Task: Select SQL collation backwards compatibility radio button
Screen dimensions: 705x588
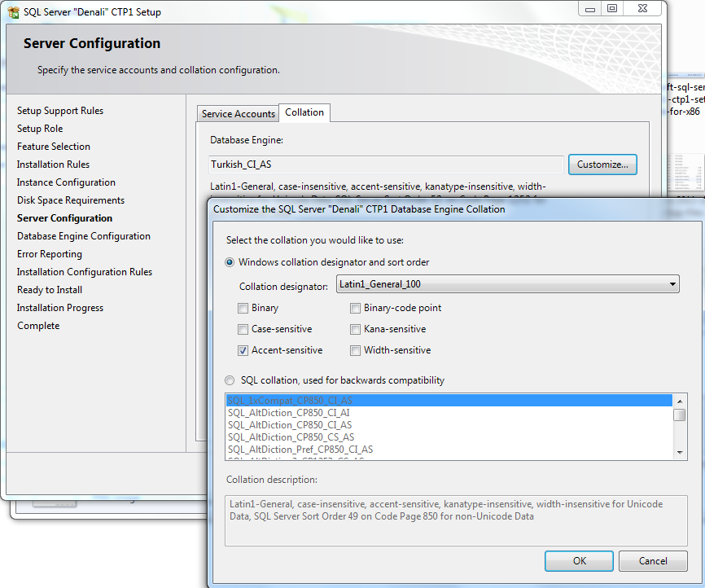Action: pyautogui.click(x=230, y=380)
